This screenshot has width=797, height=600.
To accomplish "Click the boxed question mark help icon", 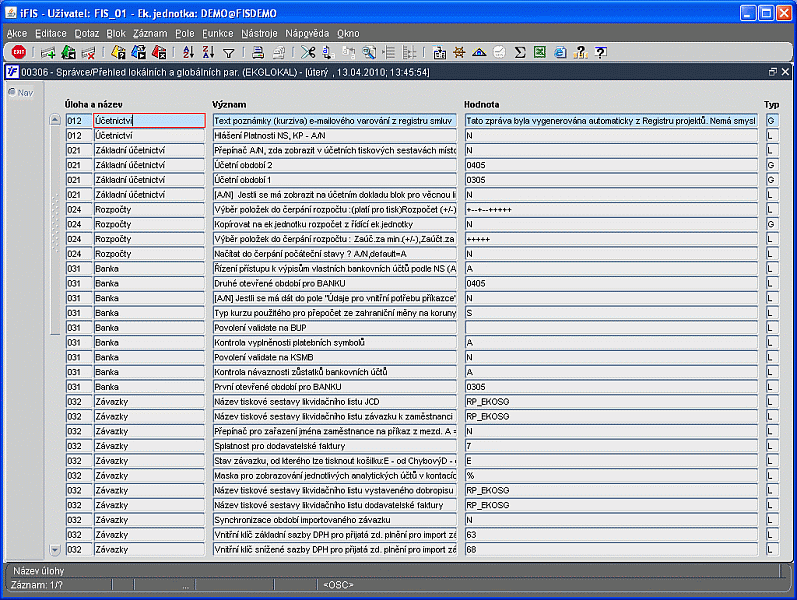I will tap(600, 52).
